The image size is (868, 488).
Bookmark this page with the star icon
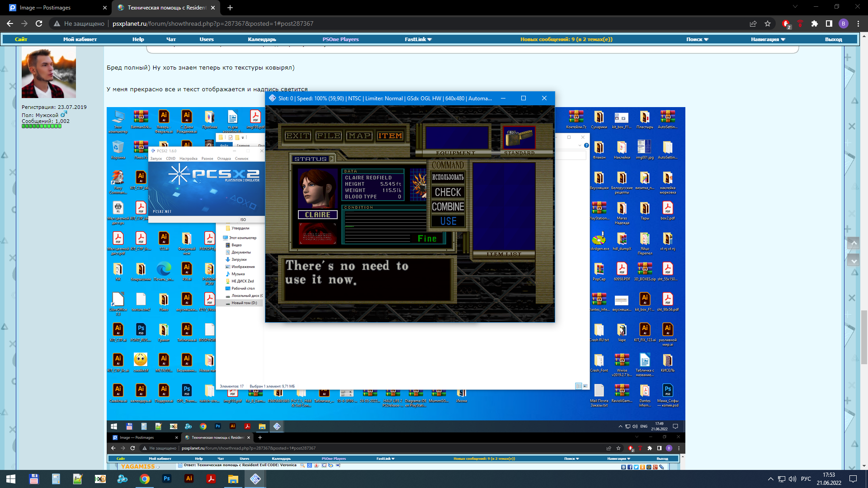(768, 23)
